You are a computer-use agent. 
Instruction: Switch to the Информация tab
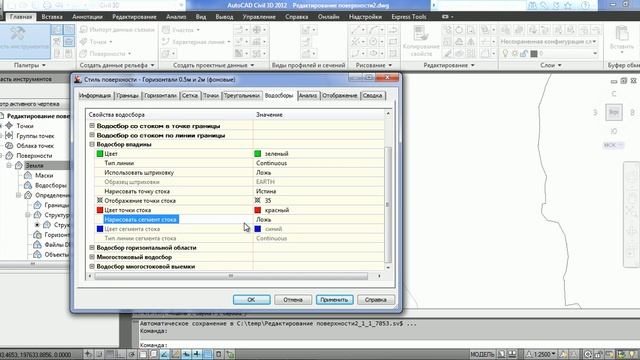[95, 96]
